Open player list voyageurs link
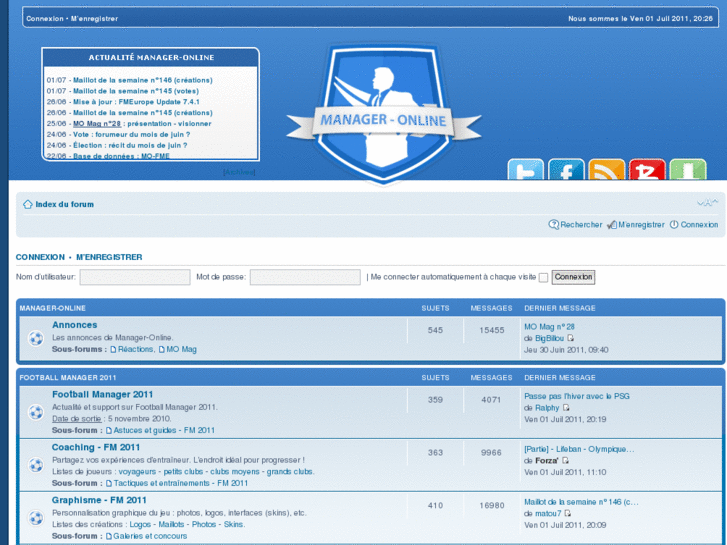Image resolution: width=727 pixels, height=545 pixels. point(137,472)
